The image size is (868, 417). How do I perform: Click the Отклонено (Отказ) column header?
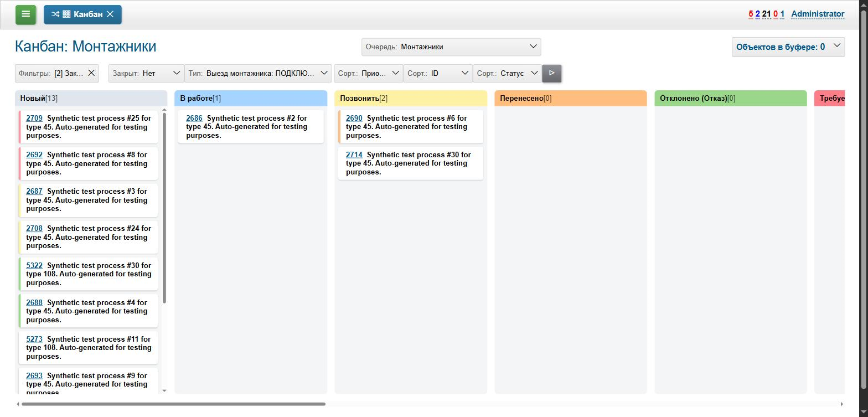731,98
